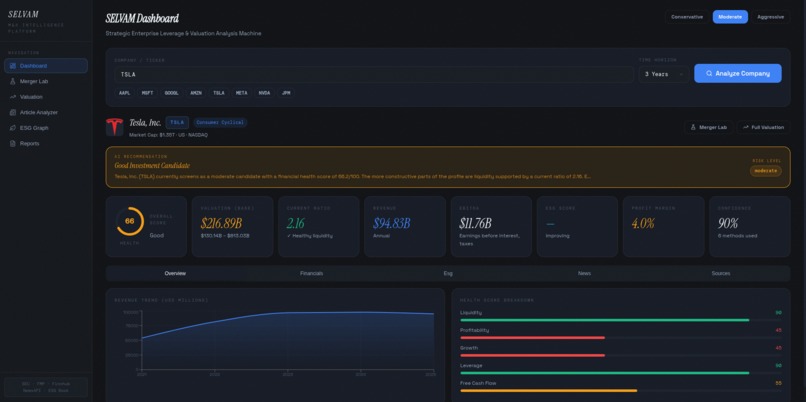Click the trend icon on Full Valuation button
Image resolution: width=806 pixels, height=402 pixels.
[x=745, y=127]
